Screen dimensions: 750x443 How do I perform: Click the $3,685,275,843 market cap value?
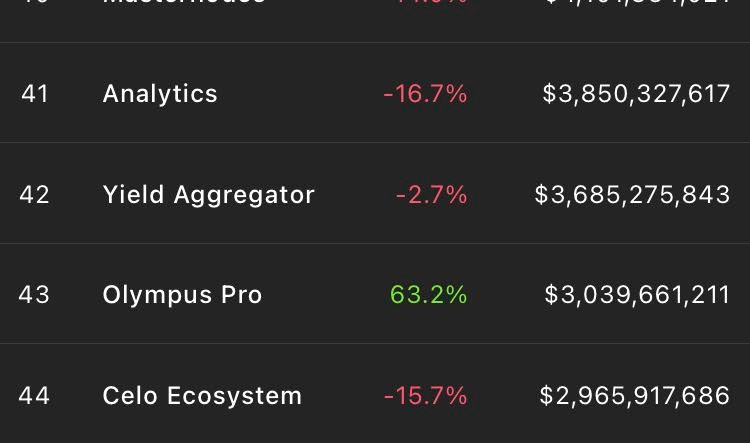pyautogui.click(x=632, y=195)
